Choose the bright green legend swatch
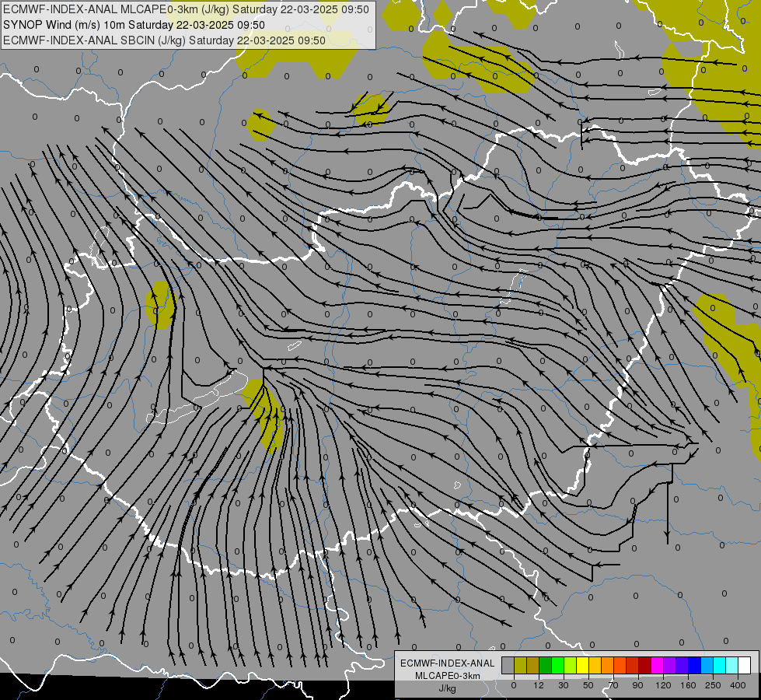Viewport: 761px width, 700px height. tap(557, 665)
